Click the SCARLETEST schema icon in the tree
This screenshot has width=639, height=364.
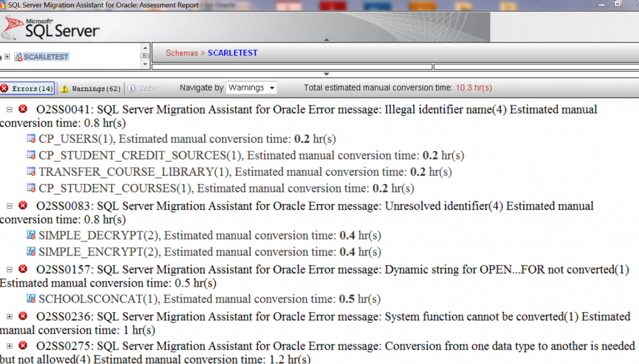(18, 57)
